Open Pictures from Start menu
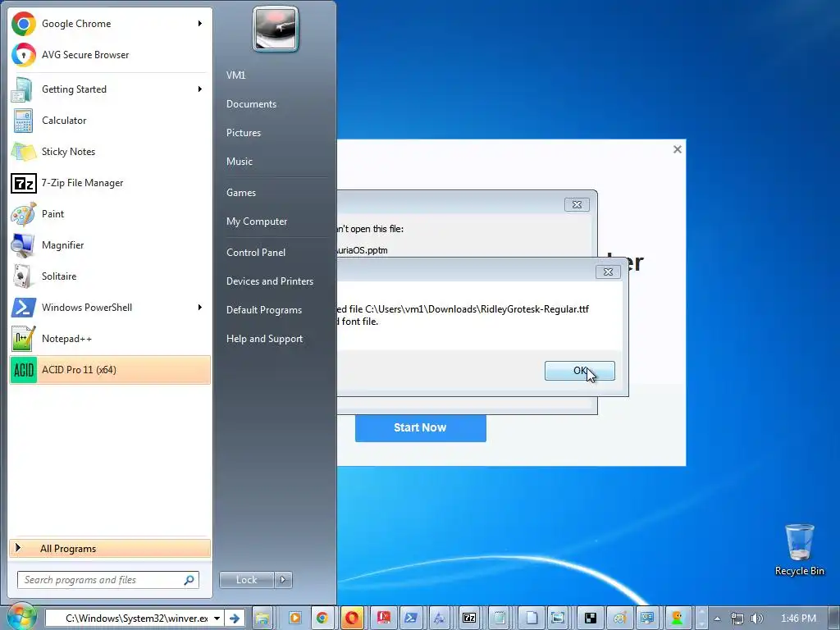Viewport: 840px width, 630px height. tap(243, 133)
